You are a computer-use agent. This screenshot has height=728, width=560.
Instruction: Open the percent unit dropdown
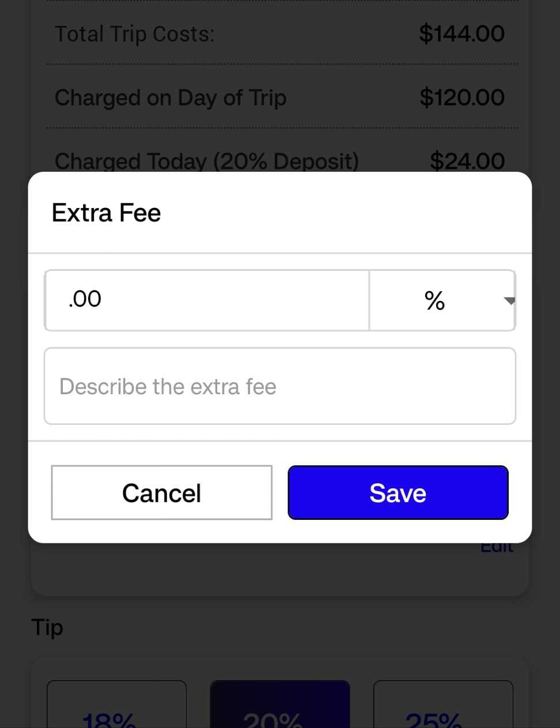pos(441,300)
